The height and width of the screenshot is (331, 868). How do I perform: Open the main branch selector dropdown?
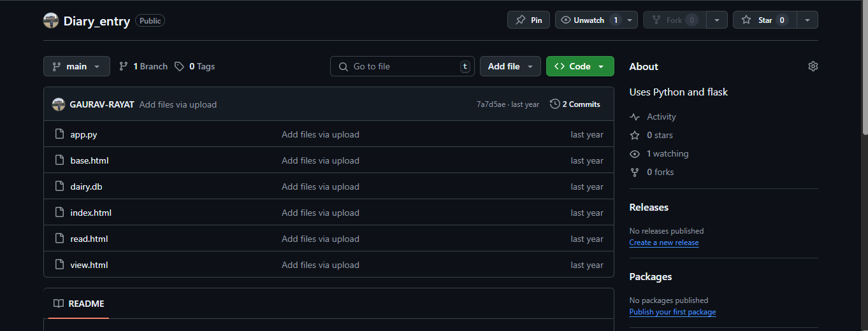[76, 66]
